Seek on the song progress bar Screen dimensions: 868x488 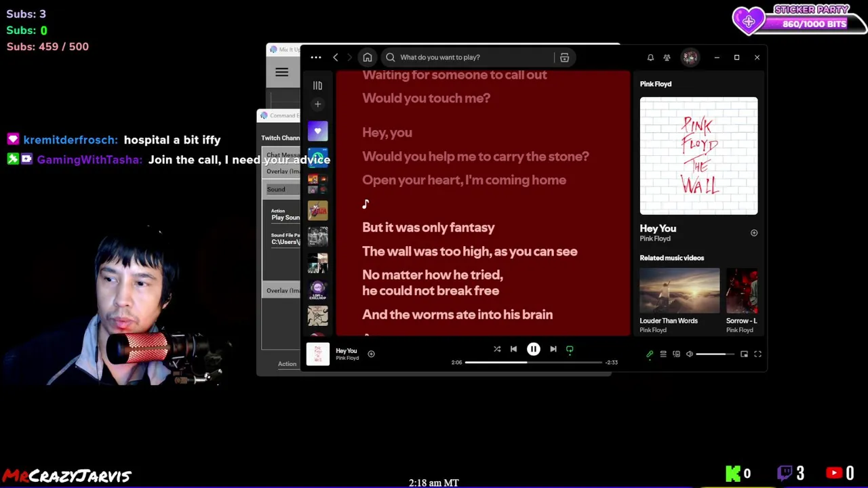point(534,363)
